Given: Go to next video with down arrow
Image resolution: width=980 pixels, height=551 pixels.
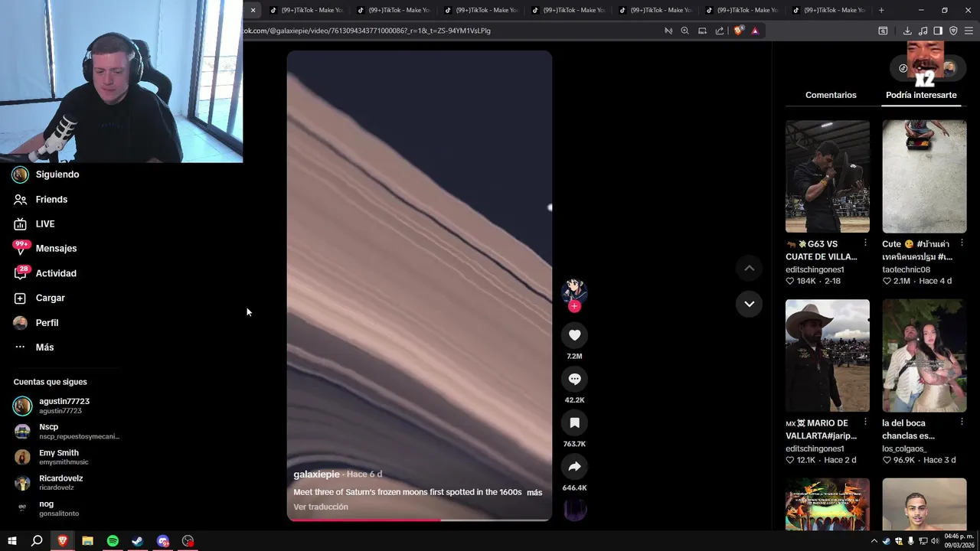Looking at the screenshot, I should [749, 304].
